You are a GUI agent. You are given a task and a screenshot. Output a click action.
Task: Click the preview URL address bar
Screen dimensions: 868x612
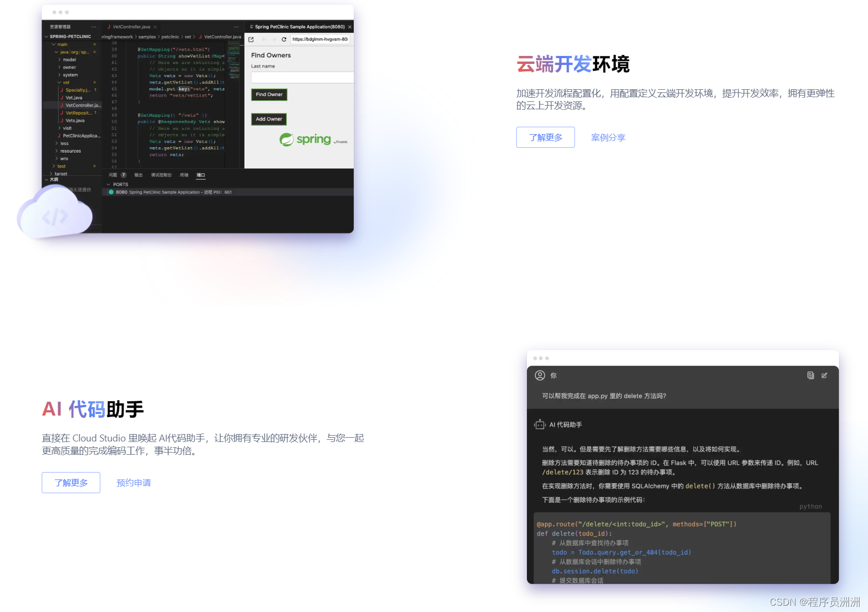coord(320,40)
